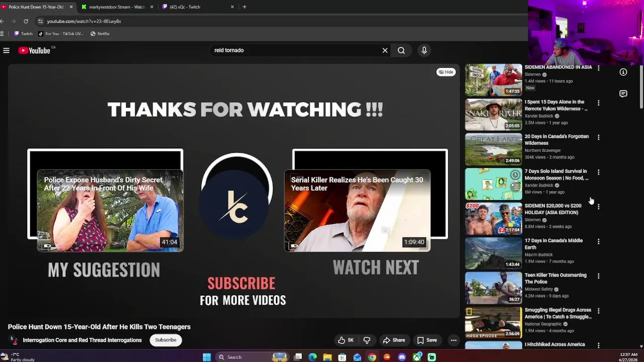The image size is (644, 362).
Task: Activate voice search microphone
Action: pos(424,50)
